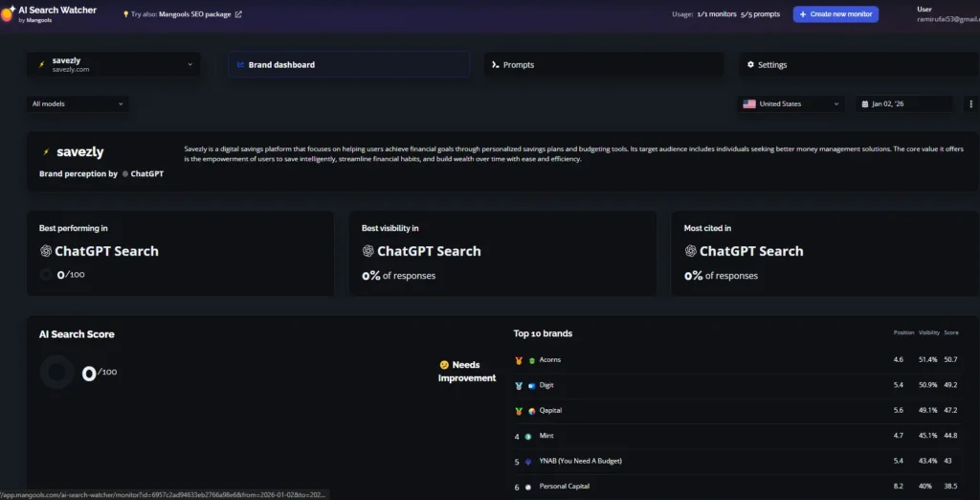Open the Prompts tab
The image size is (980, 500).
[603, 64]
